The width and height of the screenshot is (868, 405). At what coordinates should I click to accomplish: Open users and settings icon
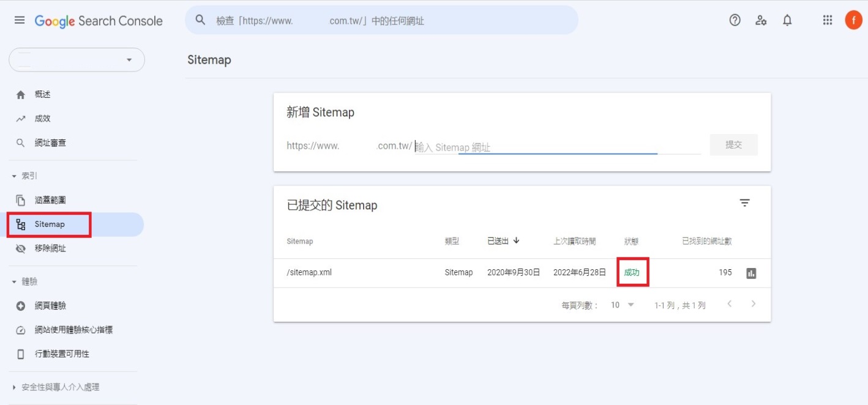(761, 20)
